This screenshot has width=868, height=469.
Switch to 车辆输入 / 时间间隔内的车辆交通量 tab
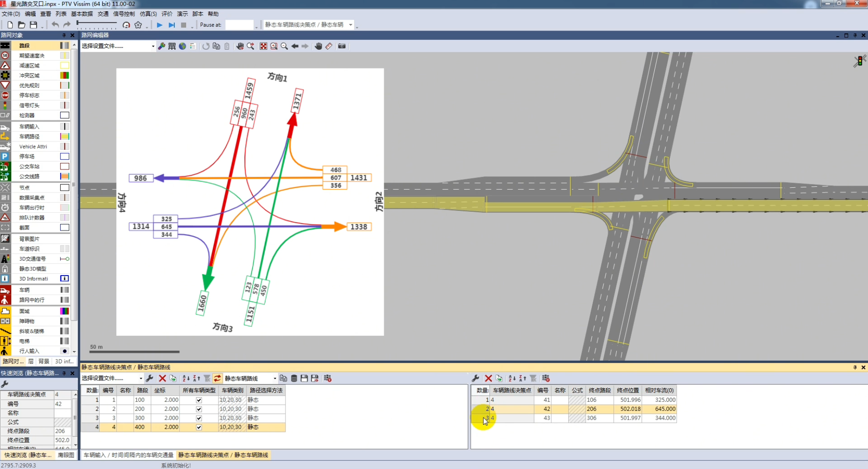point(128,455)
